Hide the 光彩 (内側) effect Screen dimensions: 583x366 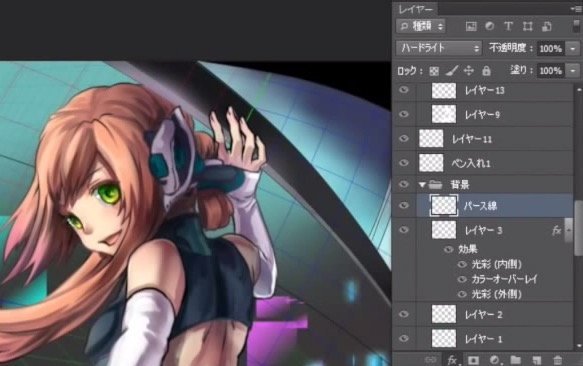462,264
